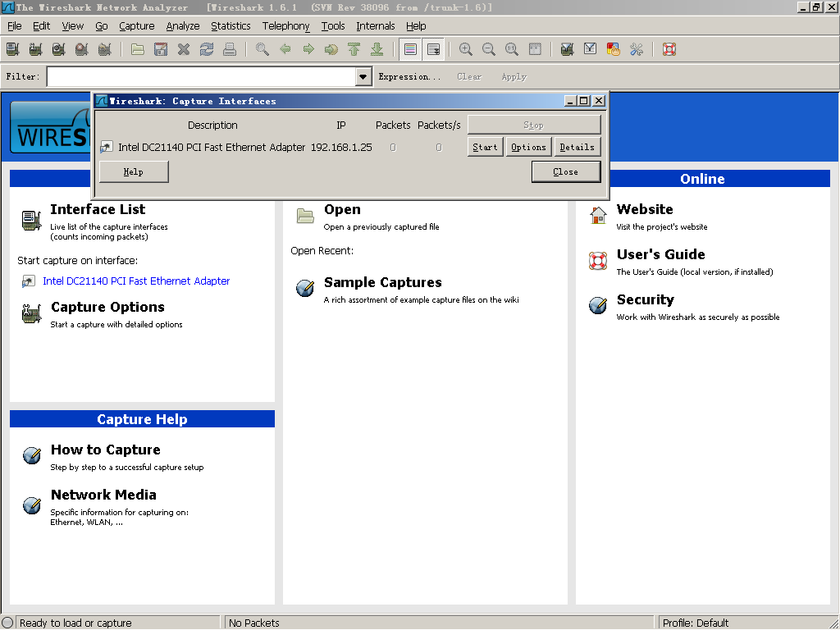
Task: Click the go to packet number icon
Action: 331,49
